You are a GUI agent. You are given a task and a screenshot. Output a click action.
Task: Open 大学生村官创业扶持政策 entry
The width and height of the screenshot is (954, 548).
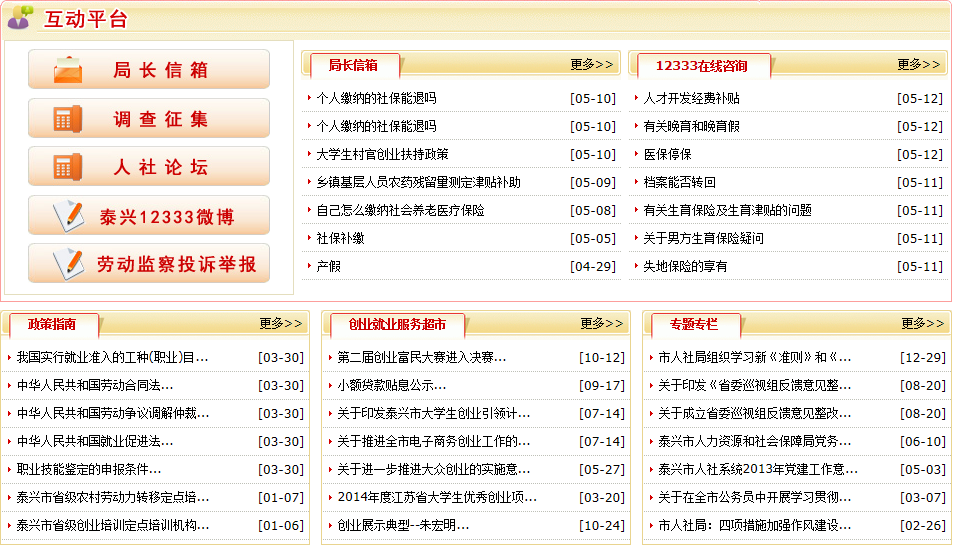pos(382,154)
